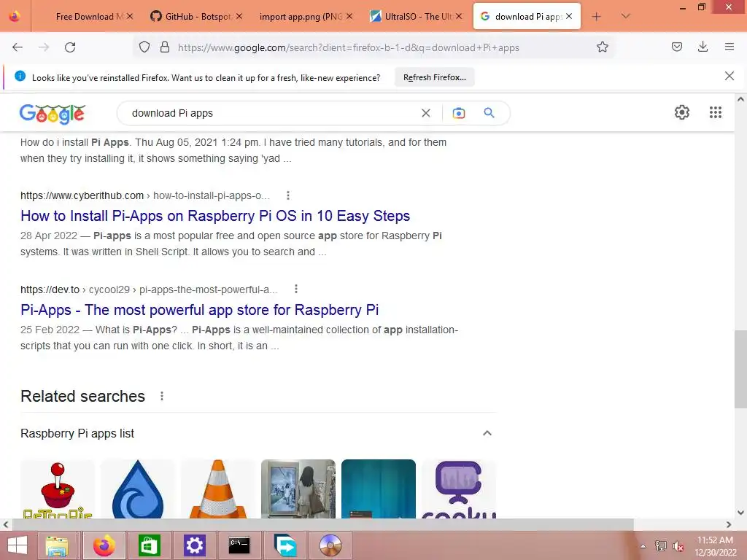
Task: Select the purple monitor app thumbnail
Action: pos(458,489)
